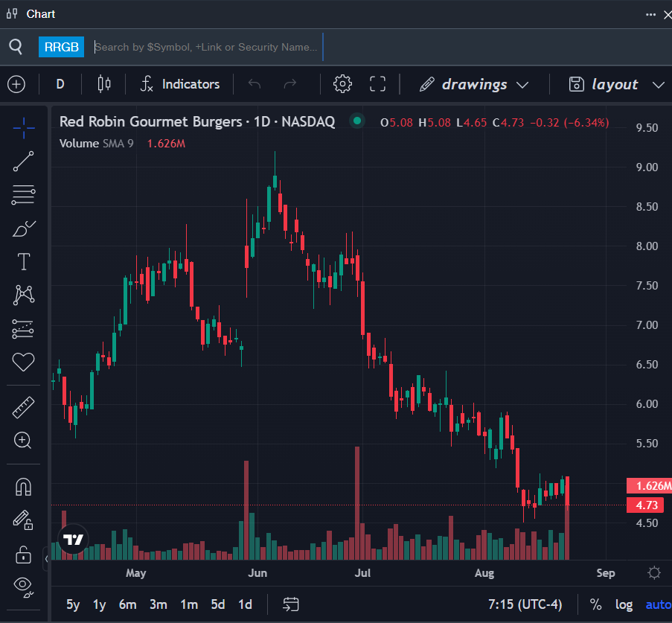Image resolution: width=672 pixels, height=623 pixels.
Task: Click the candlestick chart style icon
Action: (x=104, y=84)
